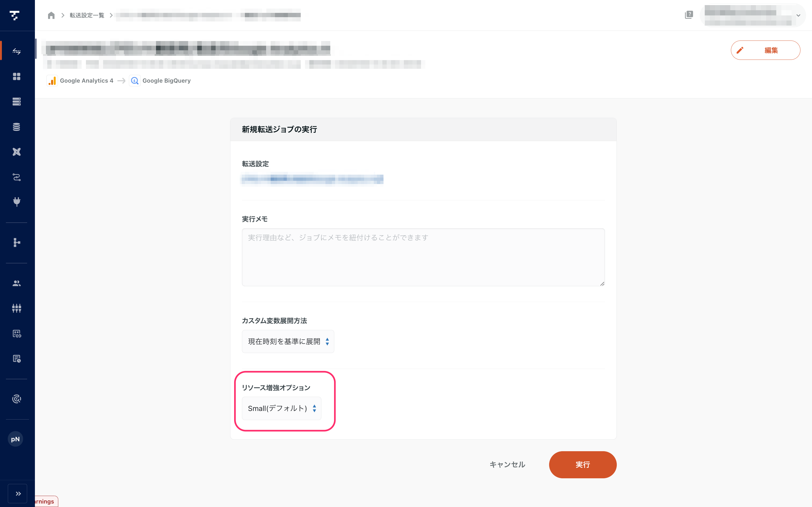Toggle the sidebar collapse button
Screen dimensions: 812x507
[x=17, y=493]
